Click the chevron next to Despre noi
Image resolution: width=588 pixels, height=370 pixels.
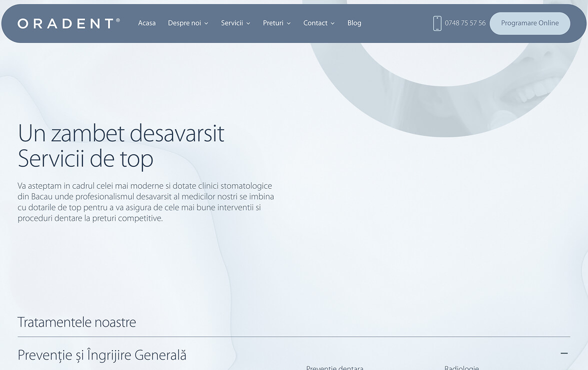(206, 23)
